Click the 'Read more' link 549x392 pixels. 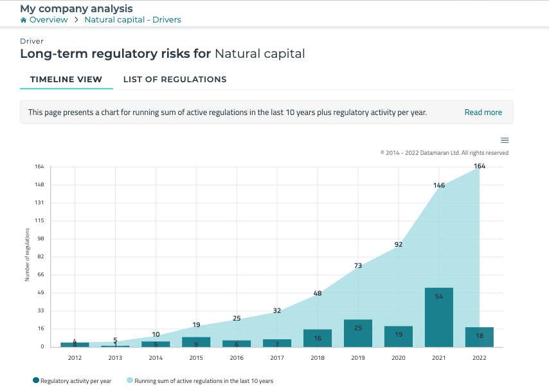click(483, 112)
